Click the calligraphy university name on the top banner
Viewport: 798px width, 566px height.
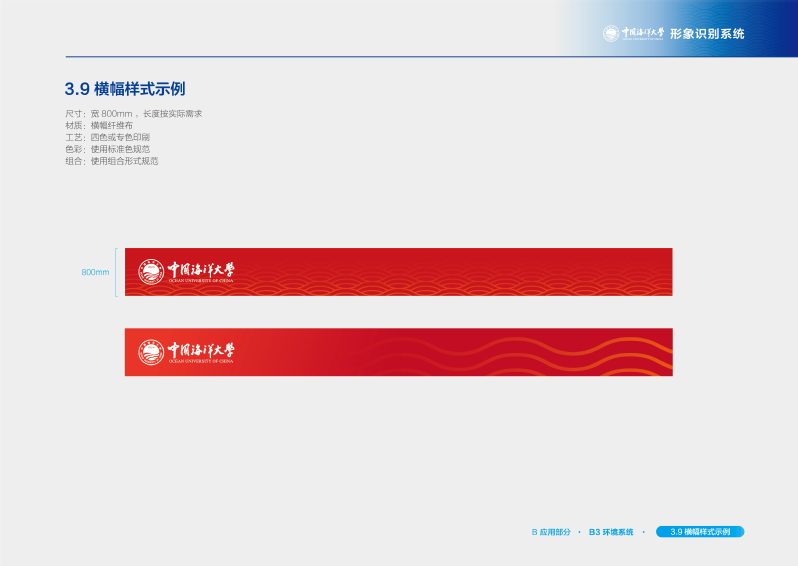coord(201,269)
